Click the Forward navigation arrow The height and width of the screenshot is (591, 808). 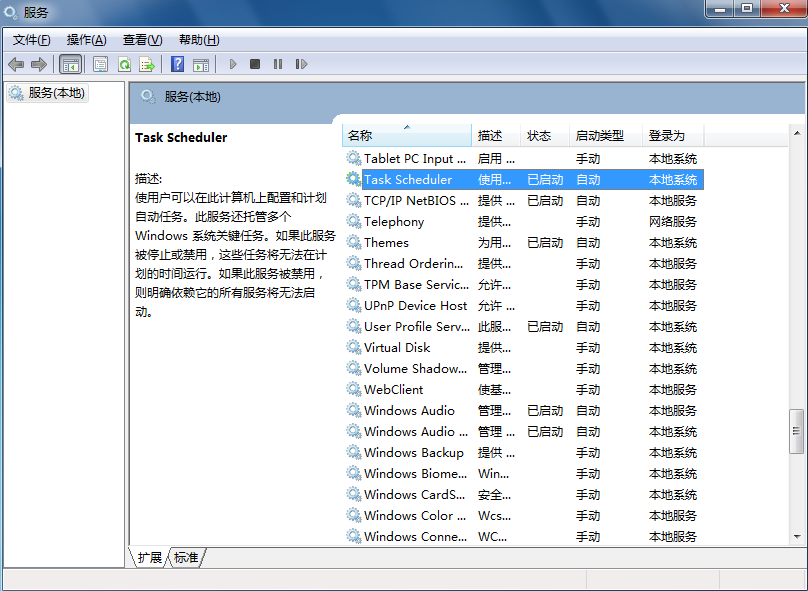click(38, 64)
